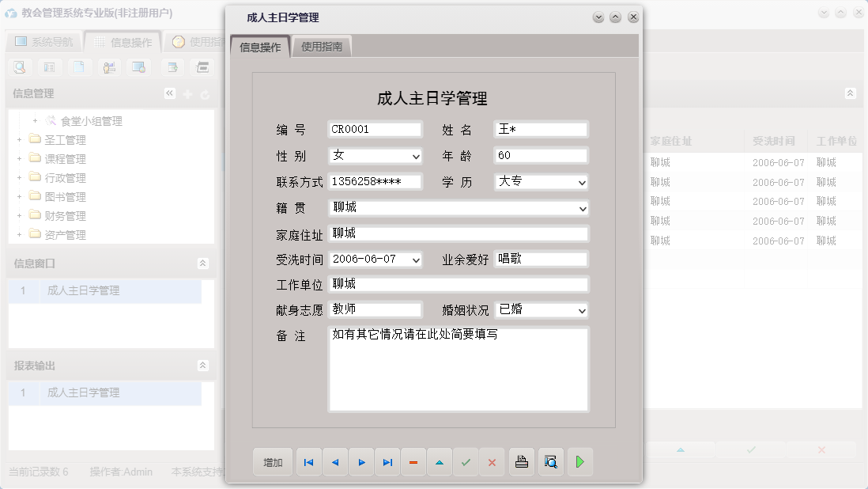
Task: Collapse sidebar with double-left-arrow icon
Action: click(x=169, y=93)
